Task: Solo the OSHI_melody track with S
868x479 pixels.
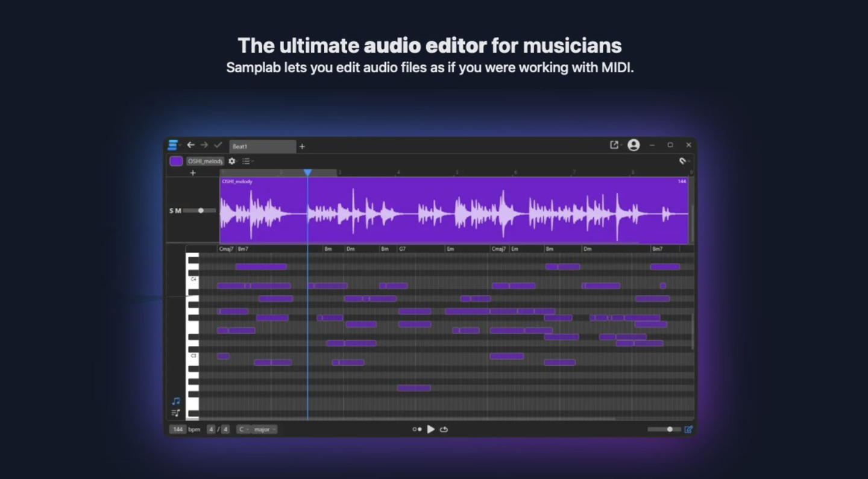Action: (x=172, y=211)
